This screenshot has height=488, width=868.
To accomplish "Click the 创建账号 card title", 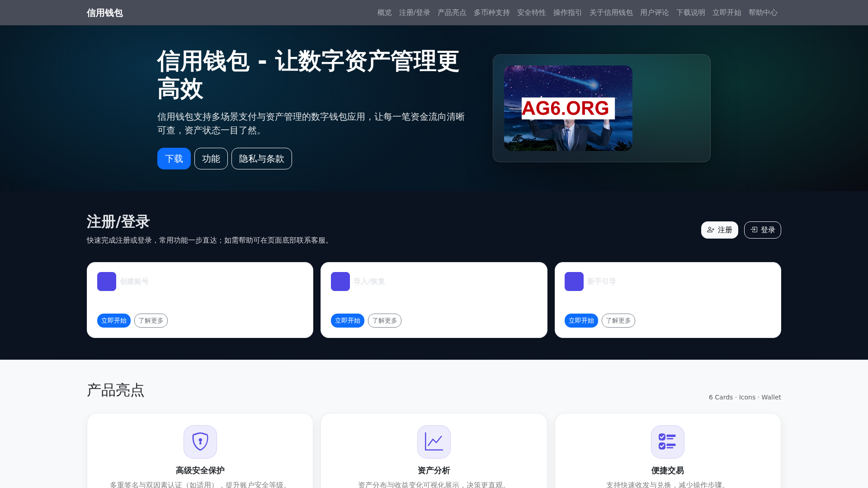I will [134, 282].
